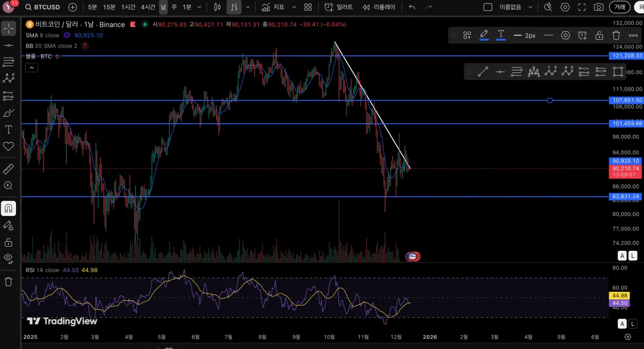Select the ruler measure tool
This screenshot has height=349, width=644.
click(x=9, y=169)
